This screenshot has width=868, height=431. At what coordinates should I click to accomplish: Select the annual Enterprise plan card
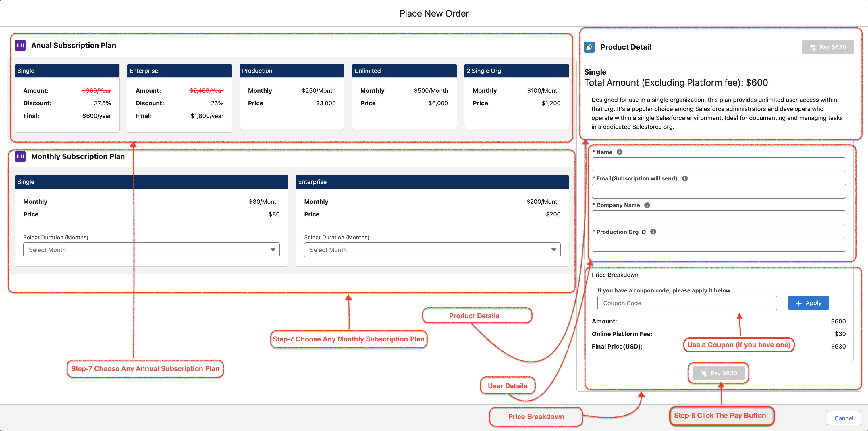(179, 98)
